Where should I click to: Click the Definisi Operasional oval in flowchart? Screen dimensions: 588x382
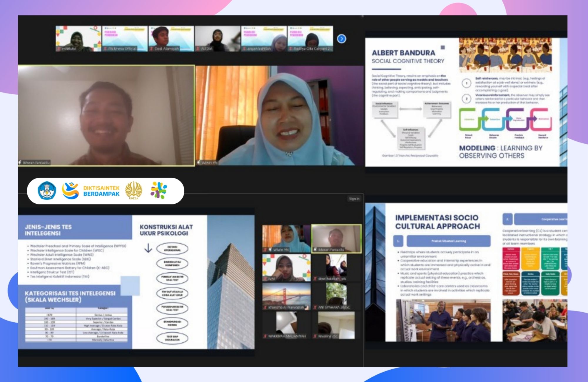[172, 249]
